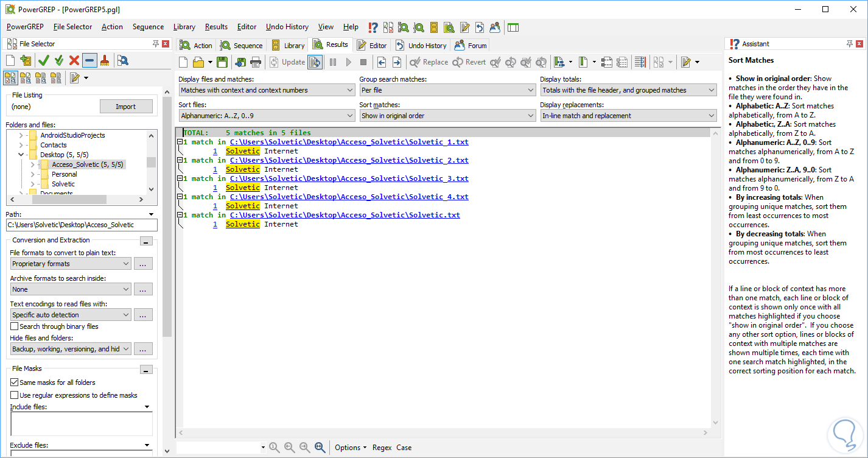Go to the next match with right arrow

(397, 62)
